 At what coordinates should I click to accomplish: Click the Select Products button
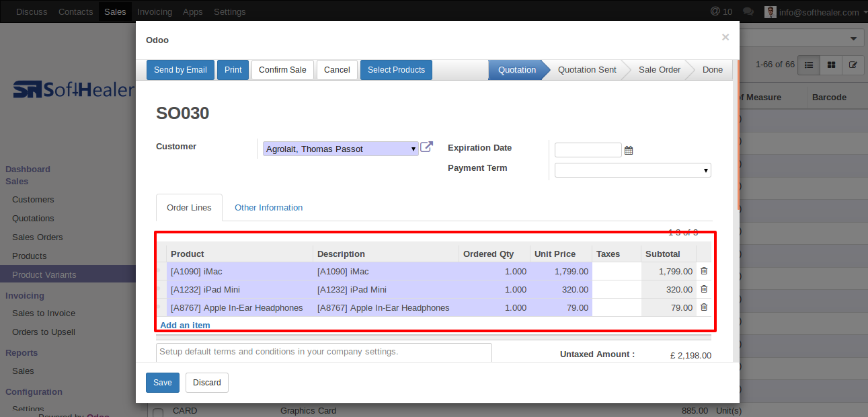pos(396,70)
